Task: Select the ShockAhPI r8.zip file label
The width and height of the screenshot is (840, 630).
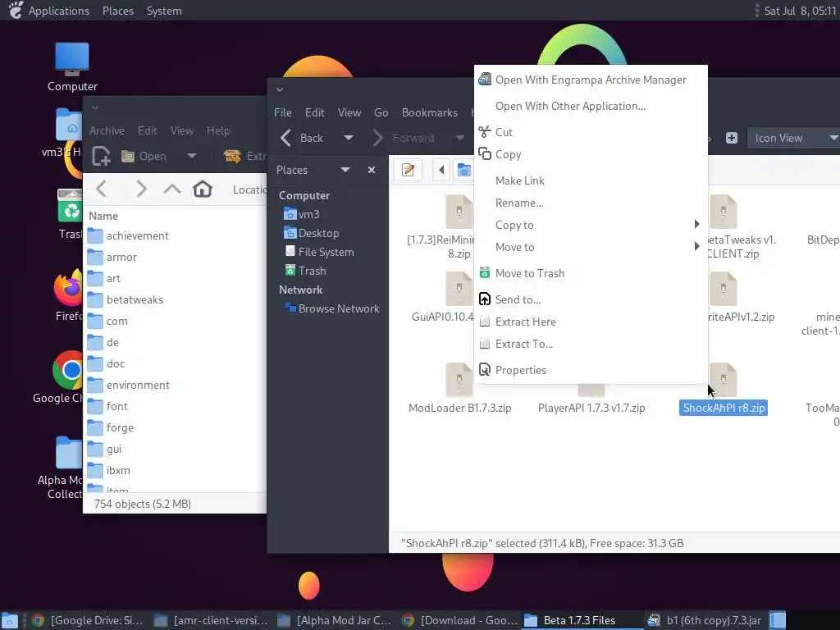Action: click(724, 408)
